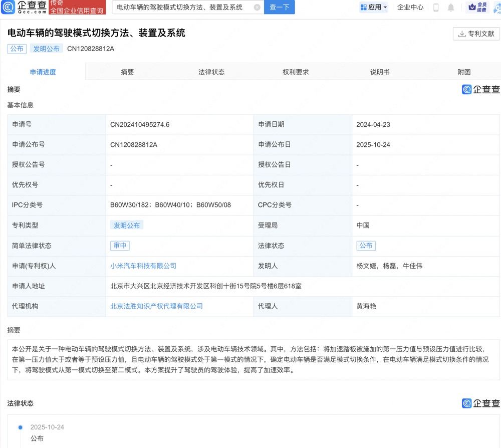Open 企业中心 from the top bar
Screen dimensions: 501x448
click(410, 8)
